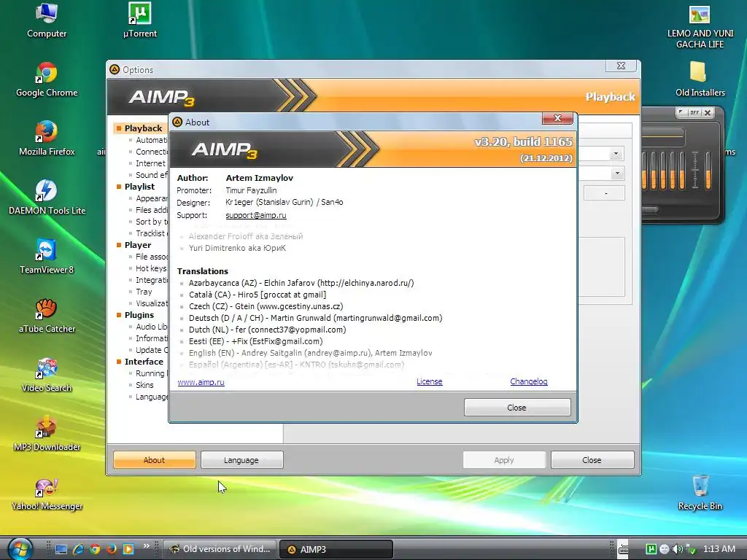Launch Firefox from quick launch bar
Image resolution: width=747 pixels, height=560 pixels.
pos(112,549)
